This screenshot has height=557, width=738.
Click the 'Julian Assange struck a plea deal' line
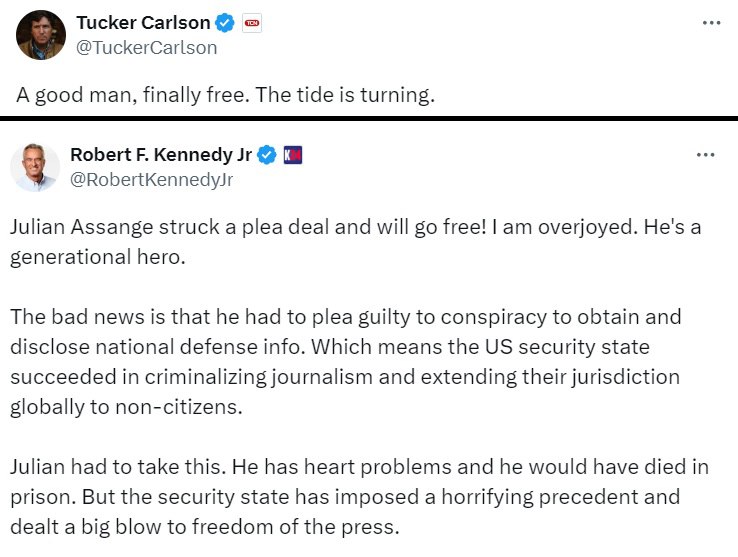click(x=356, y=227)
